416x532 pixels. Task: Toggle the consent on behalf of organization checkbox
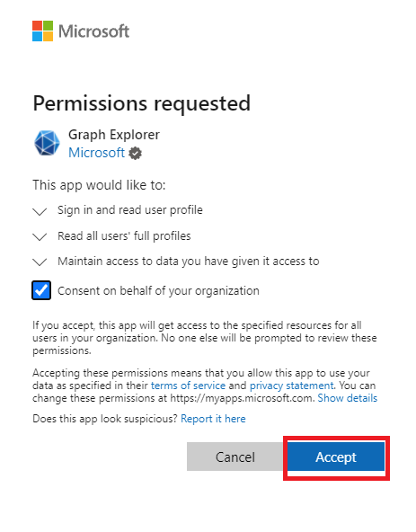point(41,290)
